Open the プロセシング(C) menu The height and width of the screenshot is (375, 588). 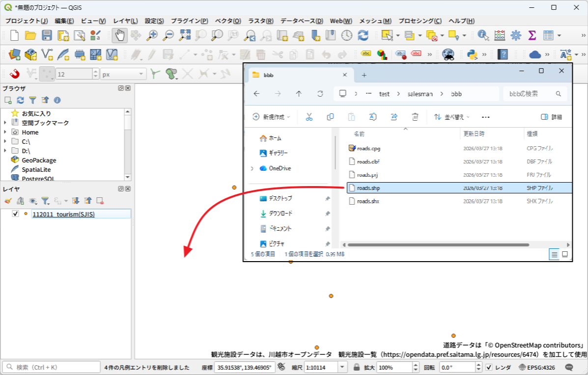click(x=420, y=21)
